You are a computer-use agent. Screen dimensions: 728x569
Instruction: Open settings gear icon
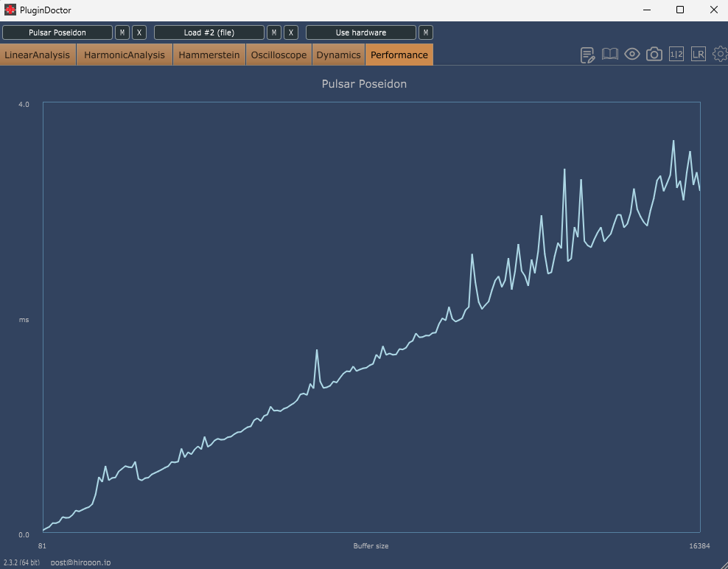(720, 55)
